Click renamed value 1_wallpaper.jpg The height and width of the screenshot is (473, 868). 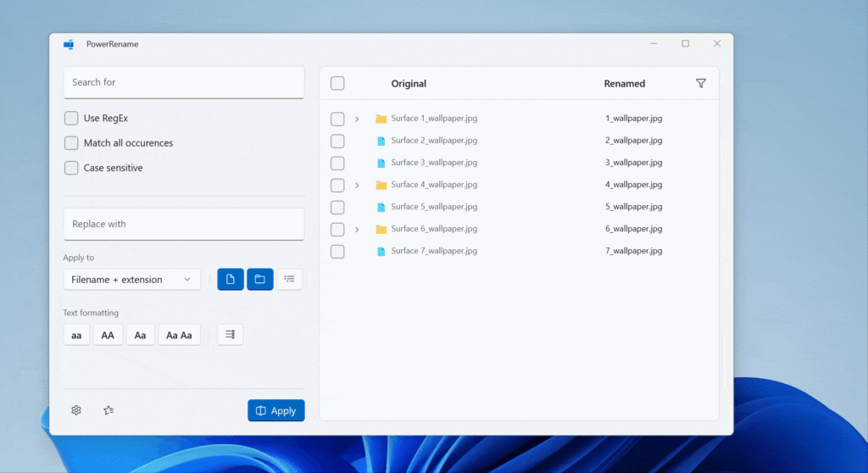pos(633,118)
